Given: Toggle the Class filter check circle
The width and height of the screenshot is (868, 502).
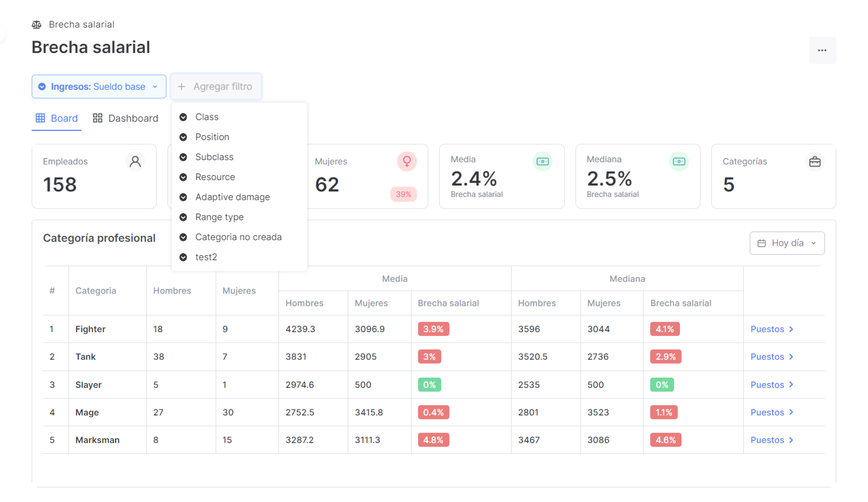Looking at the screenshot, I should click(x=183, y=117).
